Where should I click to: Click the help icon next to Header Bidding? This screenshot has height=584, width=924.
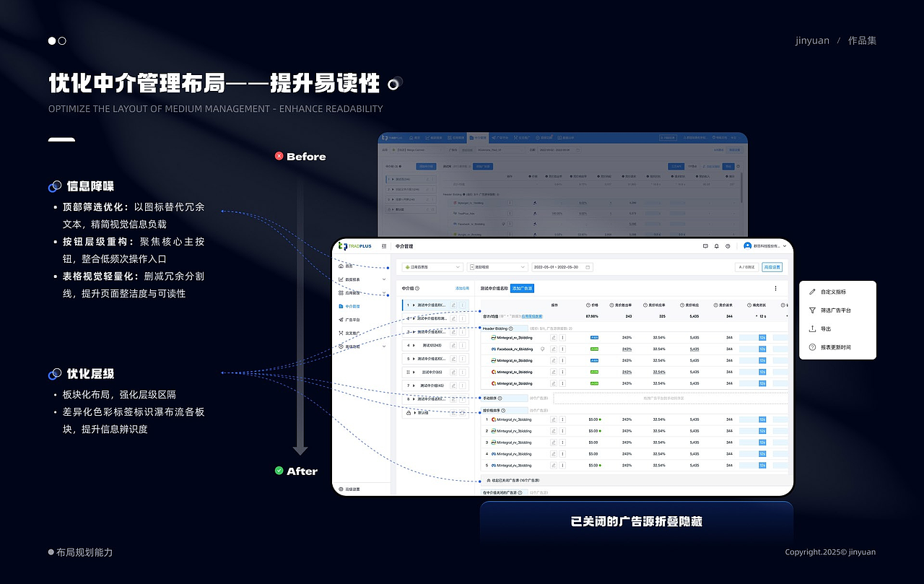tap(510, 328)
